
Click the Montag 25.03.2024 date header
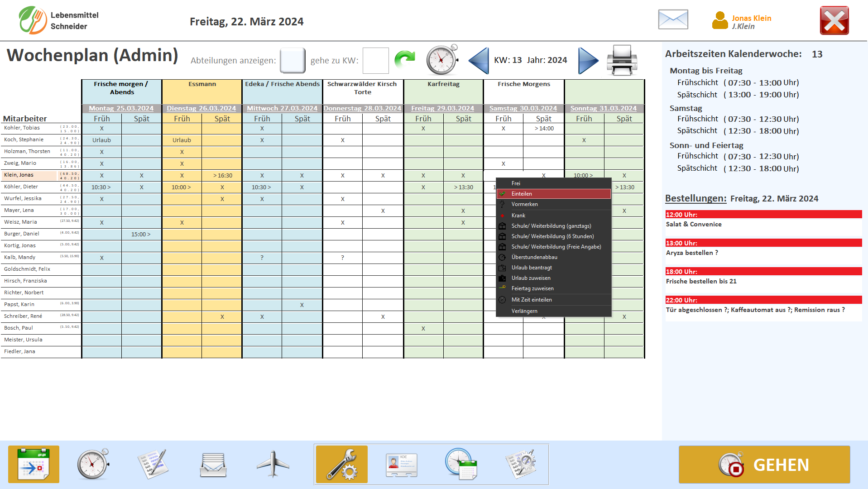point(121,108)
